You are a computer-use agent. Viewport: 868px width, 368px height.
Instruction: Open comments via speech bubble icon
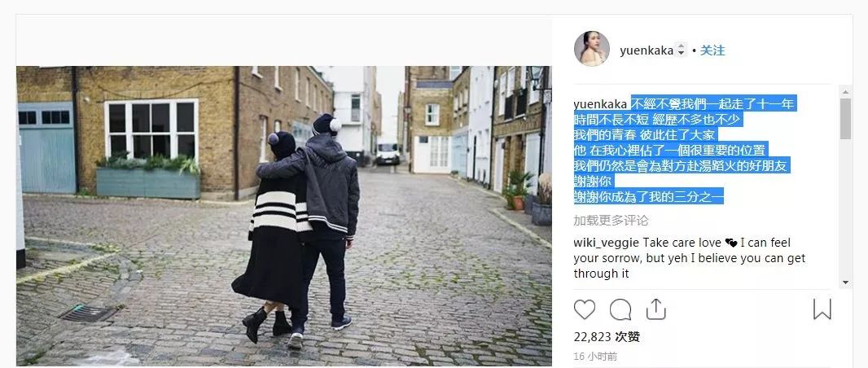[620, 309]
